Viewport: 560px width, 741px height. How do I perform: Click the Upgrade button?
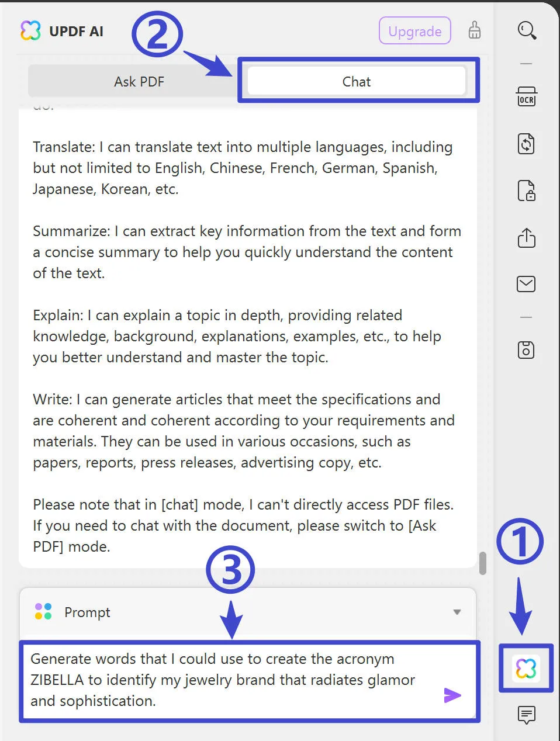[x=414, y=31]
